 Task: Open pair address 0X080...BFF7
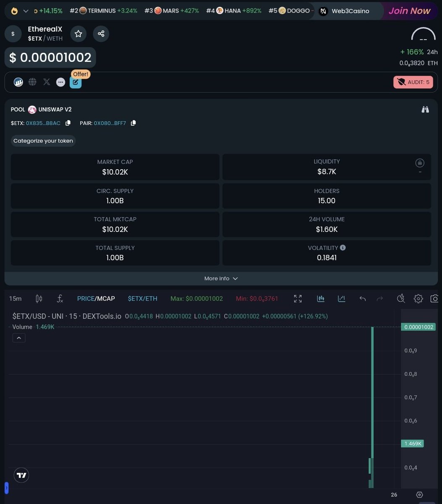(110, 123)
